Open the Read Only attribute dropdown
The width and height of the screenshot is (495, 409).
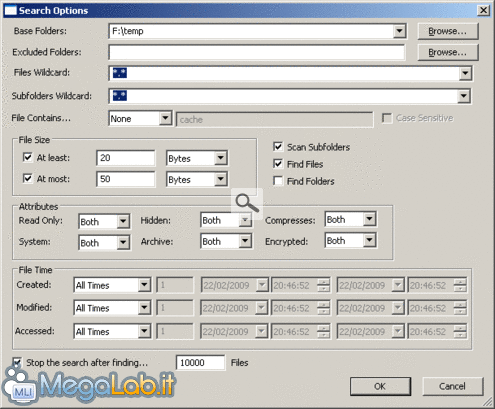pyautogui.click(x=123, y=221)
